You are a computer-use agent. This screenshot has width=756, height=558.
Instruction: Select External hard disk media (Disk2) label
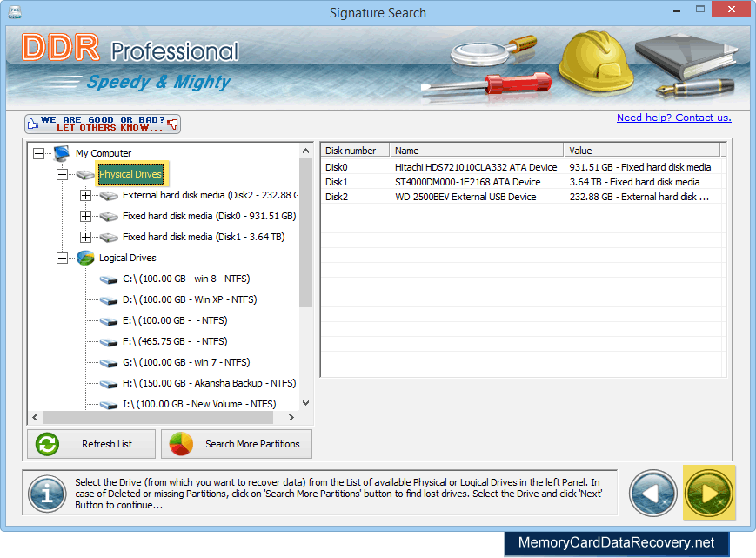(211, 195)
